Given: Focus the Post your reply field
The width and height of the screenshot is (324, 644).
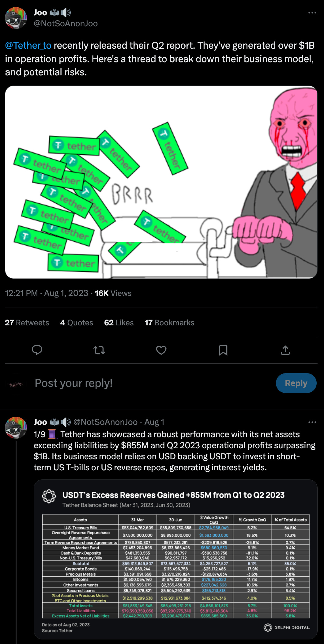Looking at the screenshot, I should click(x=153, y=383).
